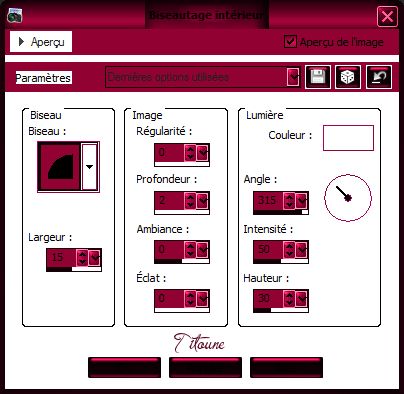
Task: Click the Intensité spinner arrows
Action: 289,250
